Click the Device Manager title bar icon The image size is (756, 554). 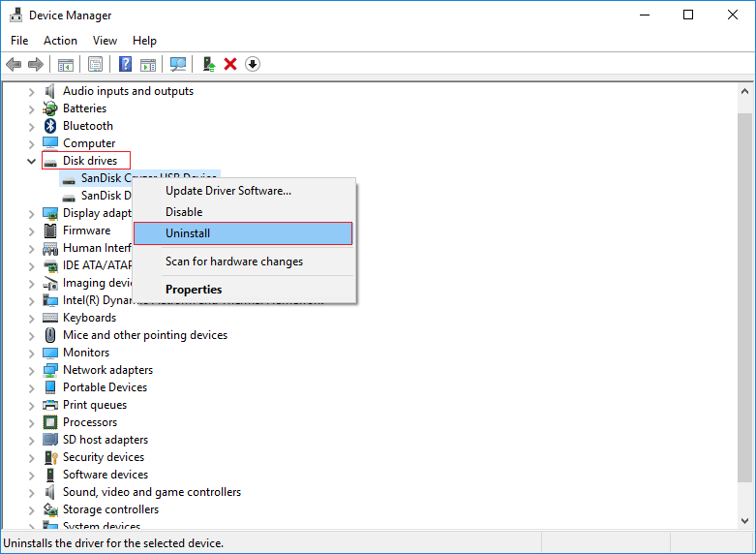coord(15,15)
